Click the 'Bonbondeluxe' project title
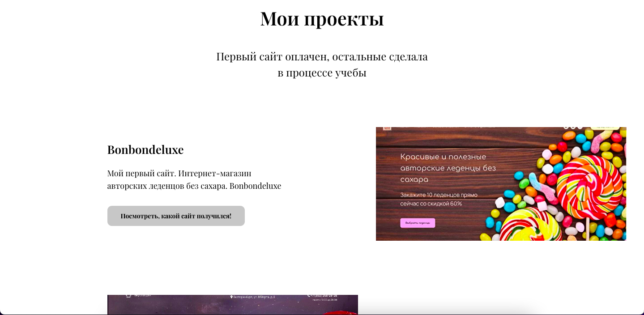Viewport: 644px width, 315px height. (x=145, y=149)
